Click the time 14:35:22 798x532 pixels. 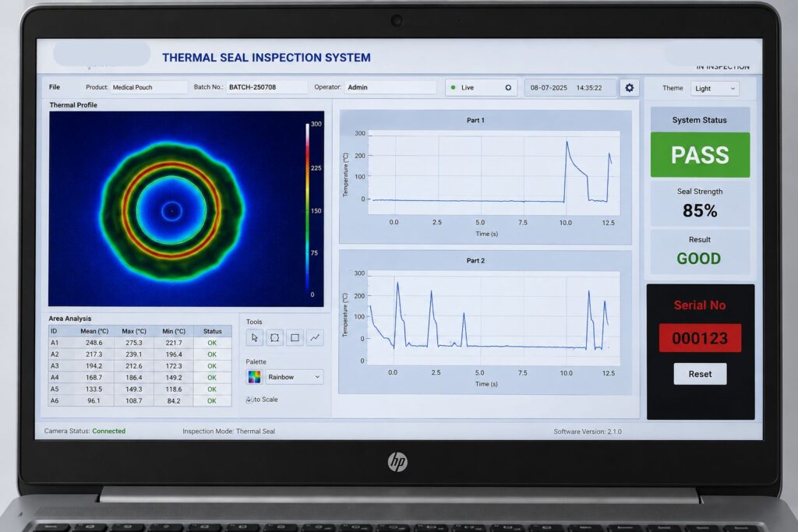pyautogui.click(x=589, y=88)
